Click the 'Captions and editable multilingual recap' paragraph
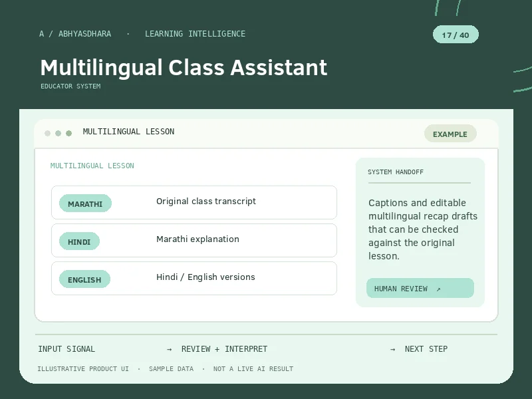532x399 pixels. tap(423, 229)
